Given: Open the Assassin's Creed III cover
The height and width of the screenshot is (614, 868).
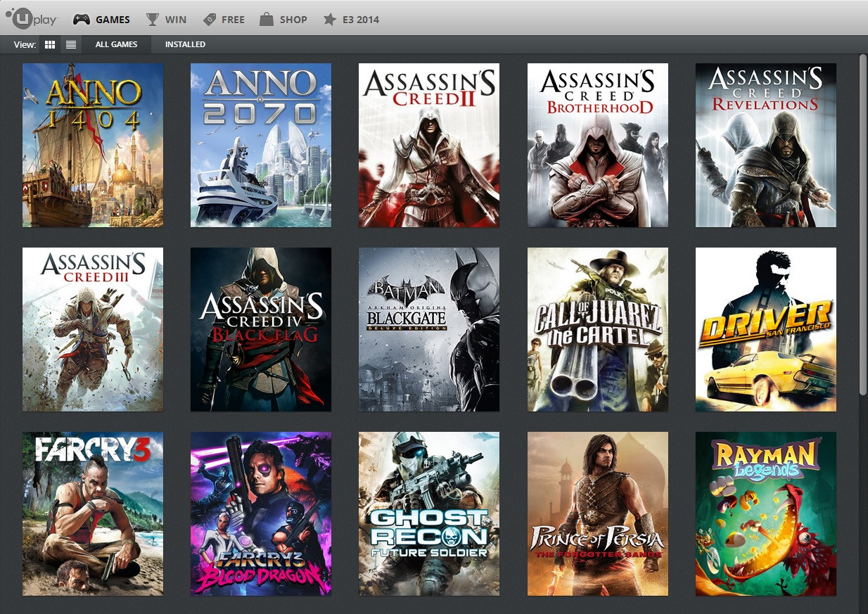Looking at the screenshot, I should 93,329.
